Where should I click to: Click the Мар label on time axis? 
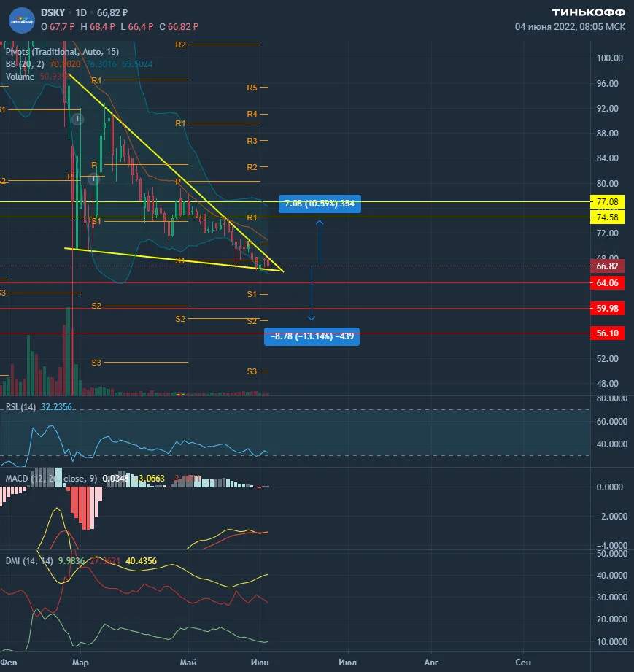coord(80,662)
